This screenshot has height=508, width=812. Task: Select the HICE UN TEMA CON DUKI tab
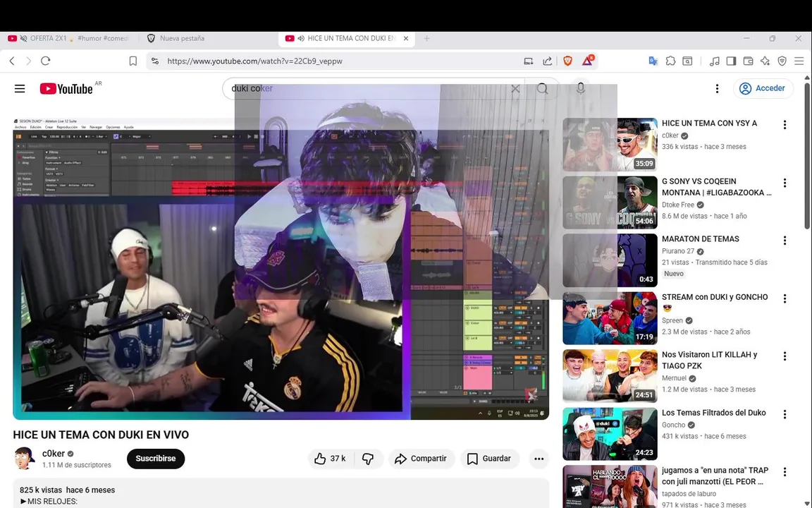(347, 38)
